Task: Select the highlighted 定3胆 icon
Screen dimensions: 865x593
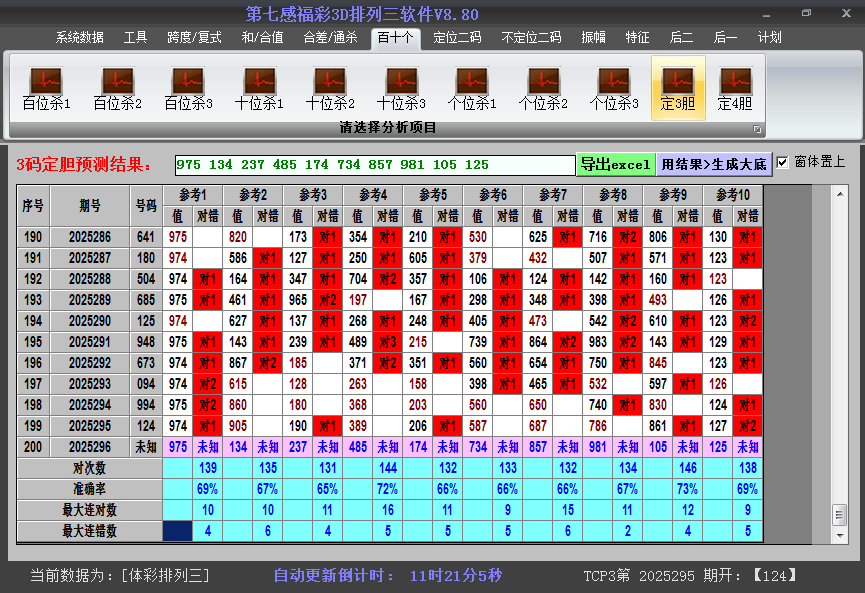Action: pyautogui.click(x=679, y=87)
